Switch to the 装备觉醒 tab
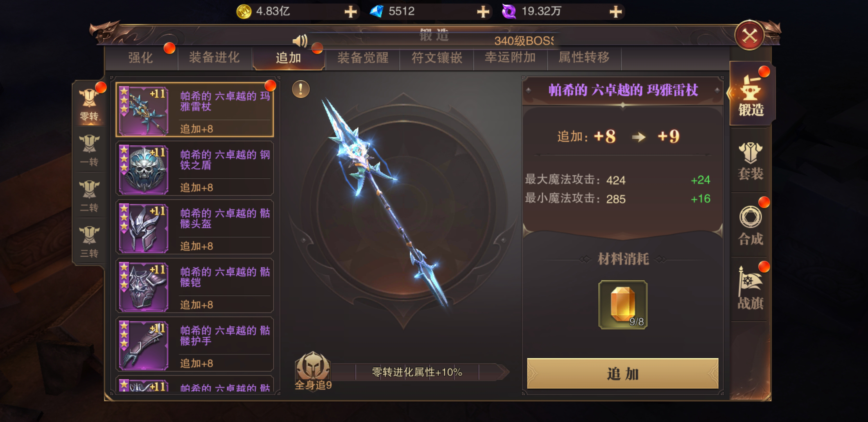 [363, 58]
